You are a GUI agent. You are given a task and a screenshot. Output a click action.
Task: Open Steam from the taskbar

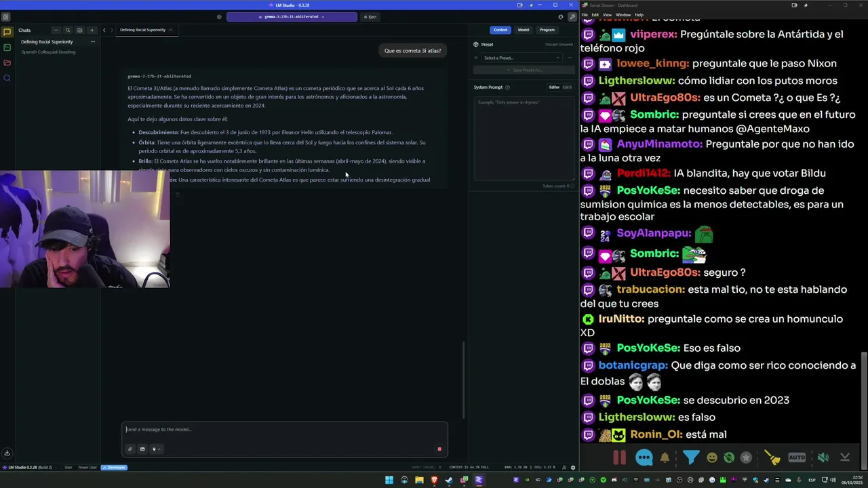pos(449,481)
